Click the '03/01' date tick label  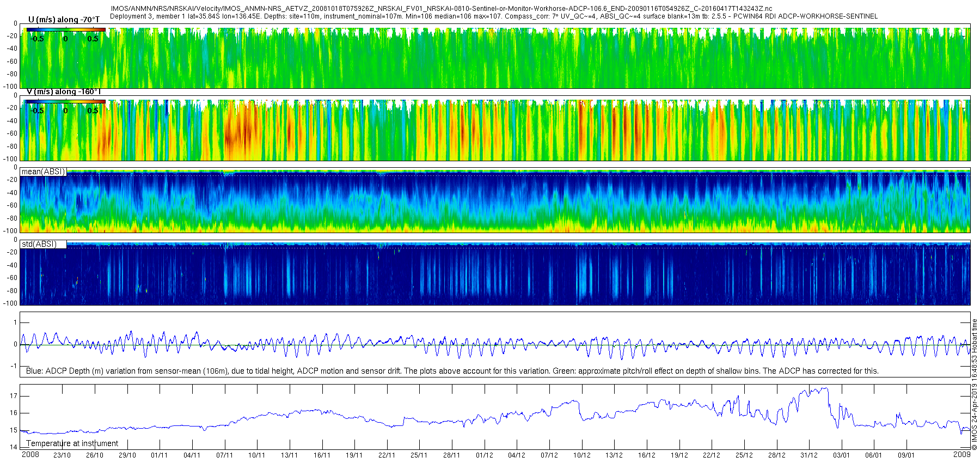(x=842, y=455)
